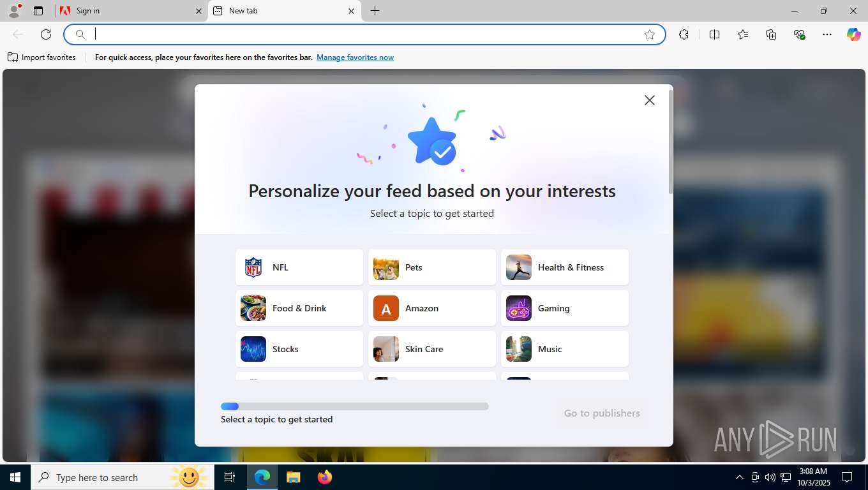Open the volume speaker icon

click(x=770, y=477)
